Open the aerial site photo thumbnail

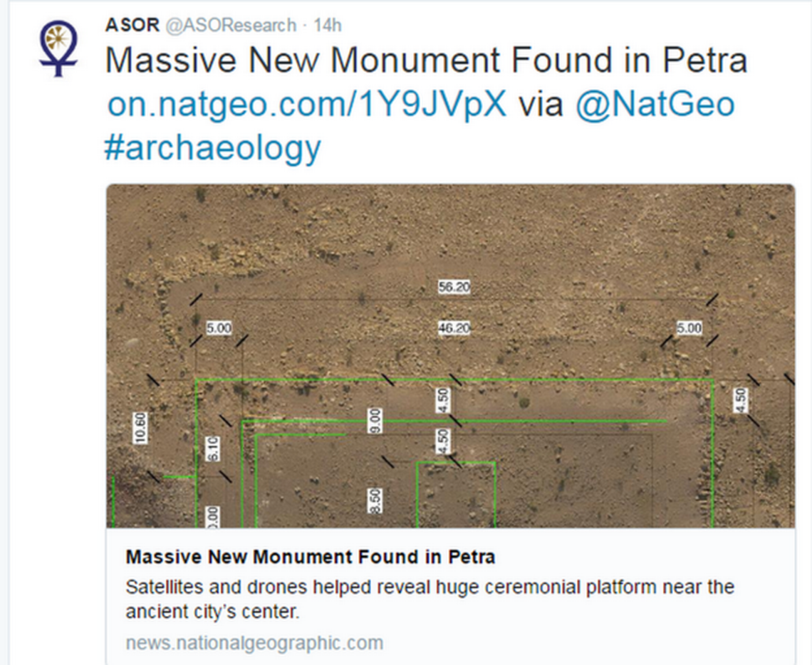point(450,355)
